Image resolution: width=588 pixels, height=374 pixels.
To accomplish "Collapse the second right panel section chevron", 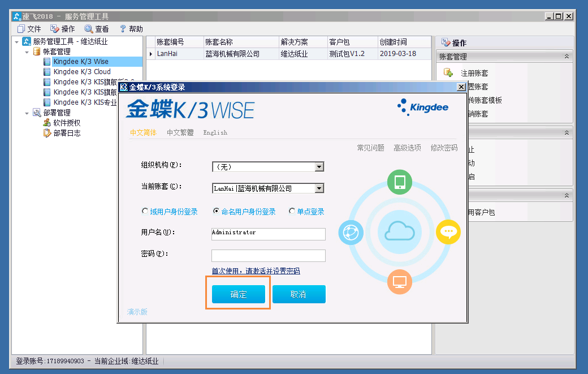I will point(567,133).
